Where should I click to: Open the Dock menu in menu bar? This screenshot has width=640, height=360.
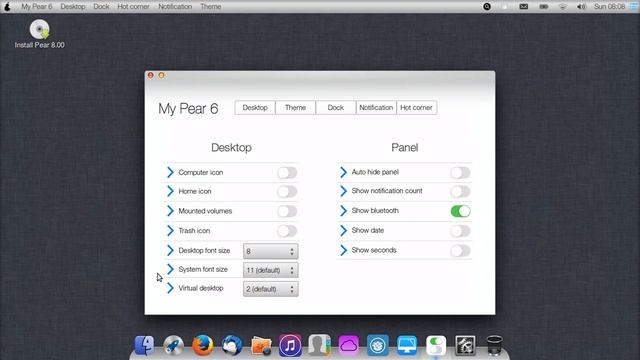tap(101, 7)
